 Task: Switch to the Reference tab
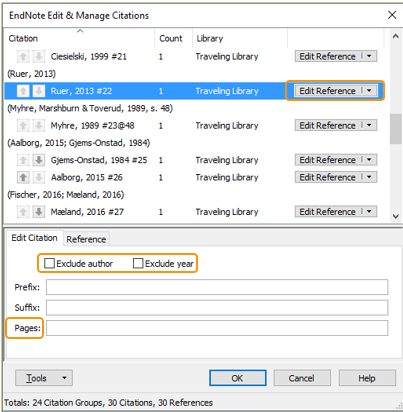coord(86,239)
